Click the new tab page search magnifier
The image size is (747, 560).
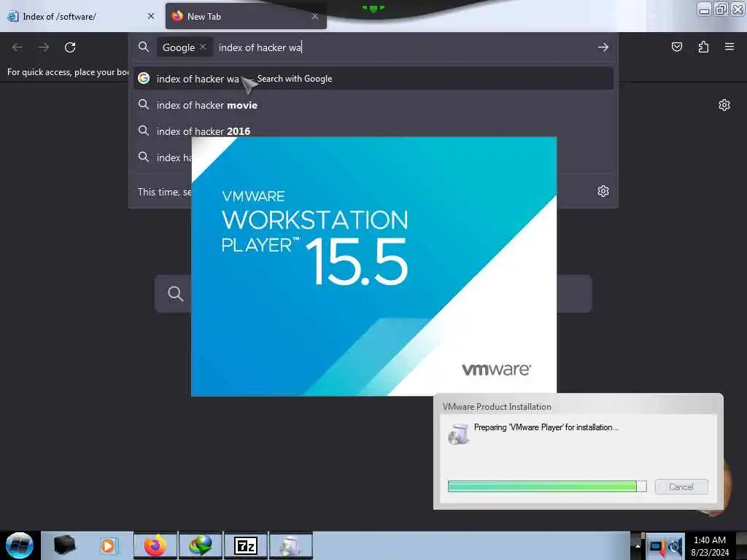pyautogui.click(x=175, y=293)
